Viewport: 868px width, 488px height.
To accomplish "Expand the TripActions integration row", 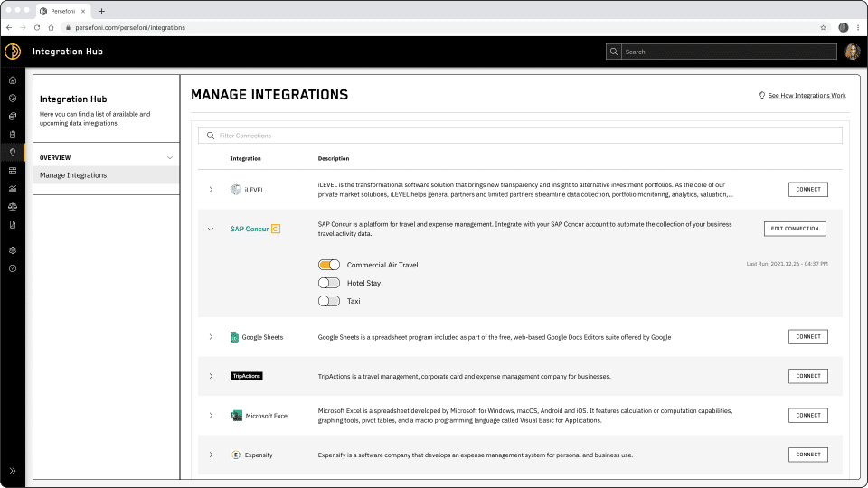I will (211, 376).
